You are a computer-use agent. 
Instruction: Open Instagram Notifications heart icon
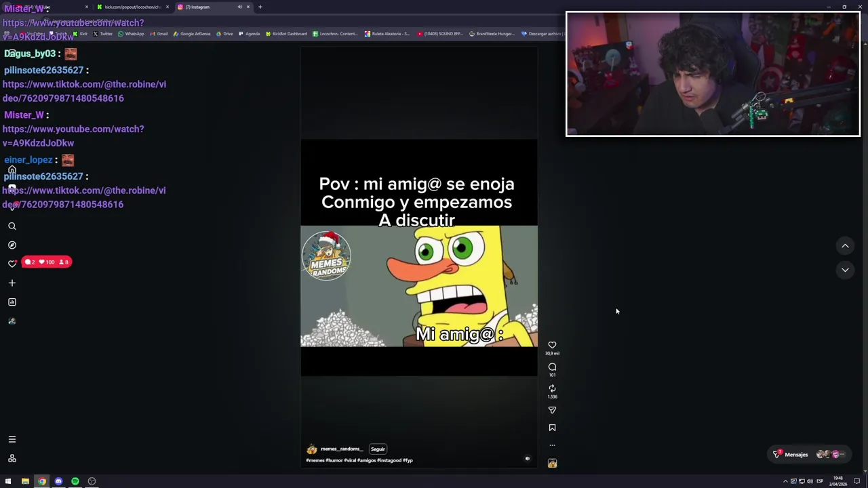click(x=12, y=264)
